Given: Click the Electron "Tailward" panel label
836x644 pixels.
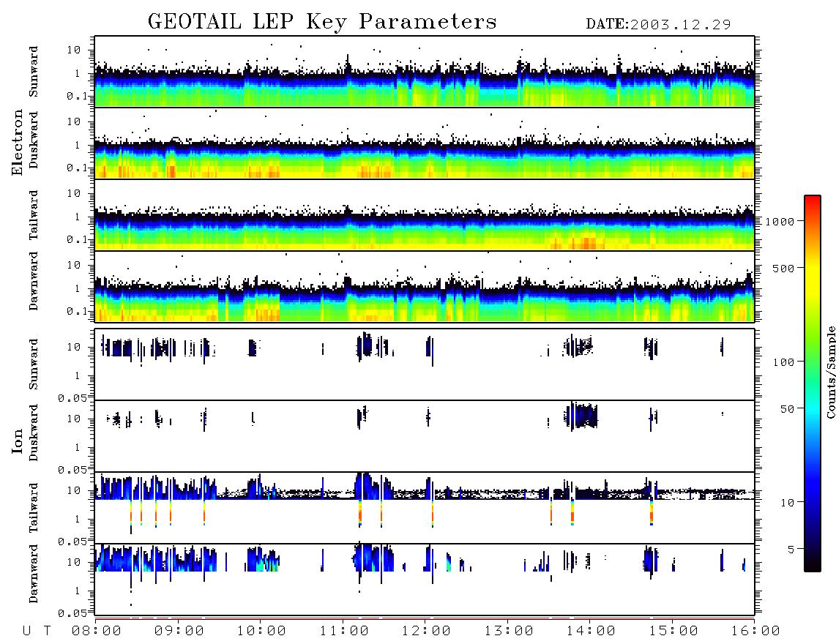Looking at the screenshot, I should pyautogui.click(x=34, y=214).
